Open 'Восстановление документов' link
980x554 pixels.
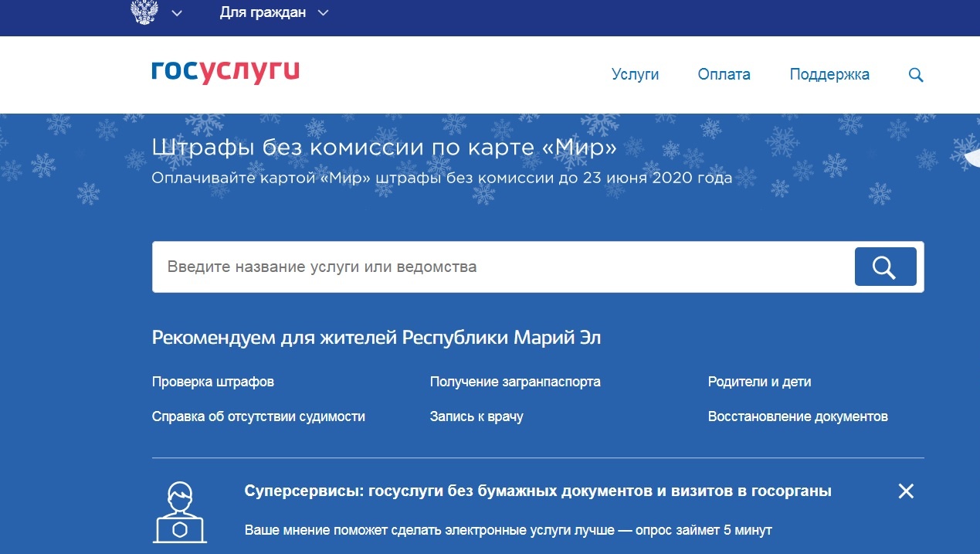click(798, 416)
